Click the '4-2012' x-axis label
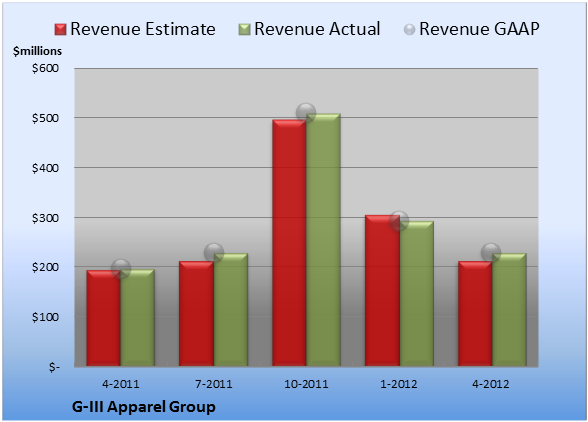Image resolution: width=588 pixels, height=422 pixels. pos(491,384)
